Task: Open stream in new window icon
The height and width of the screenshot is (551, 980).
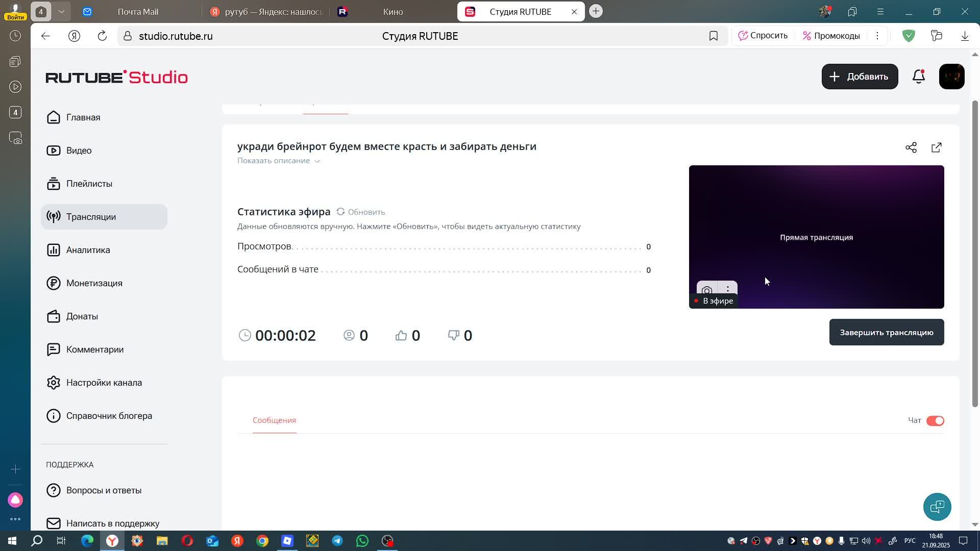Action: [936, 147]
